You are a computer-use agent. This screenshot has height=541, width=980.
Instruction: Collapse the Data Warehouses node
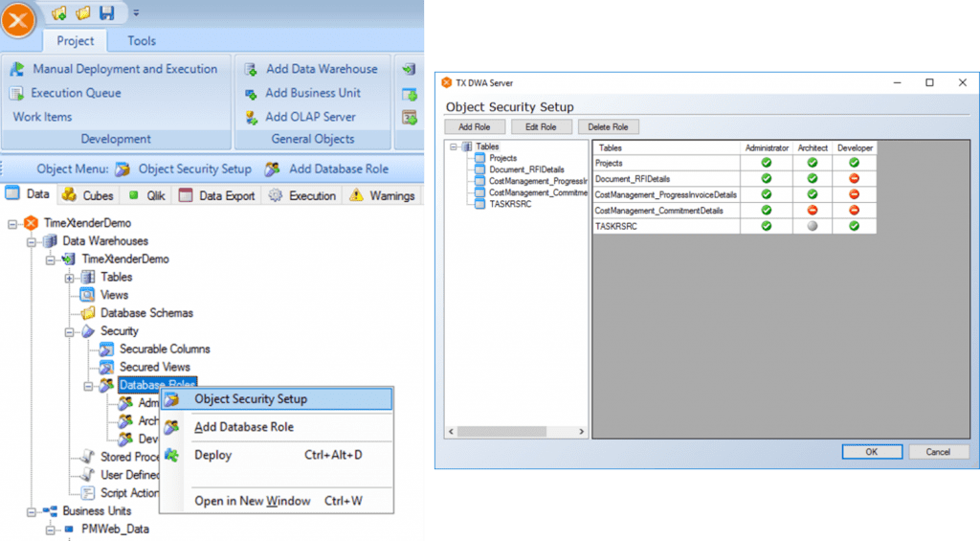(x=32, y=241)
